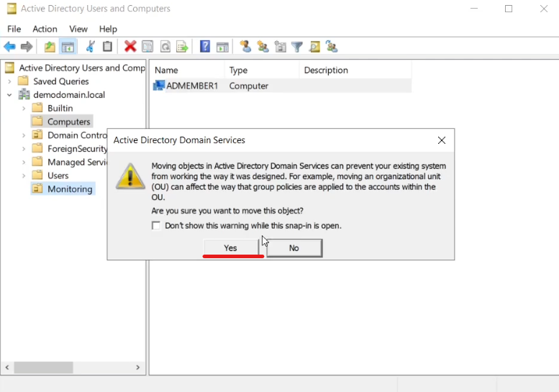The width and height of the screenshot is (559, 392).
Task: Select the Monitoring organizational unit
Action: (70, 189)
